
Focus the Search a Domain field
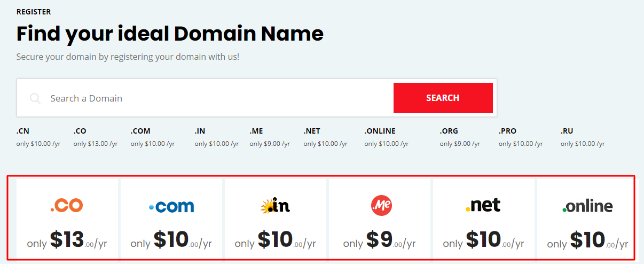(x=214, y=98)
